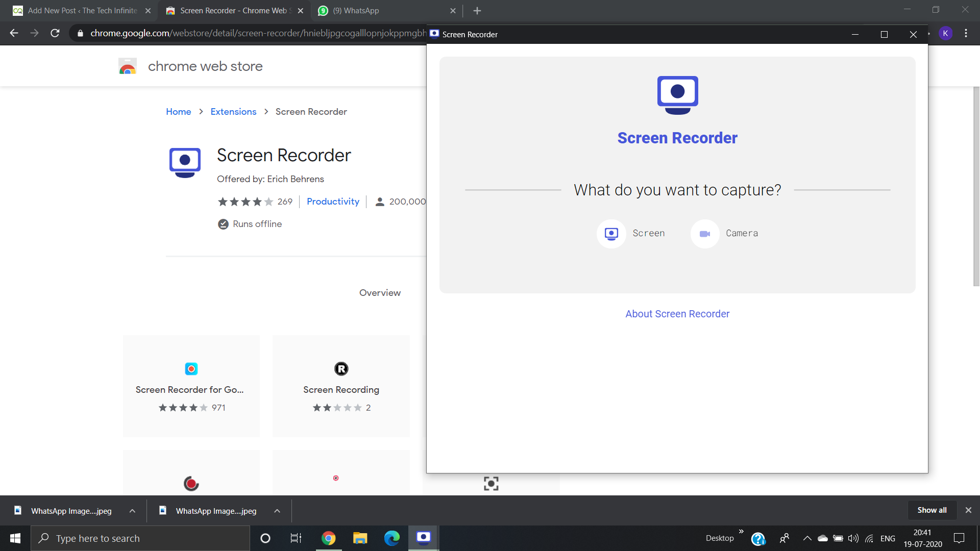Image resolution: width=980 pixels, height=551 pixels.
Task: Open Chrome three-dot menu
Action: tap(966, 33)
